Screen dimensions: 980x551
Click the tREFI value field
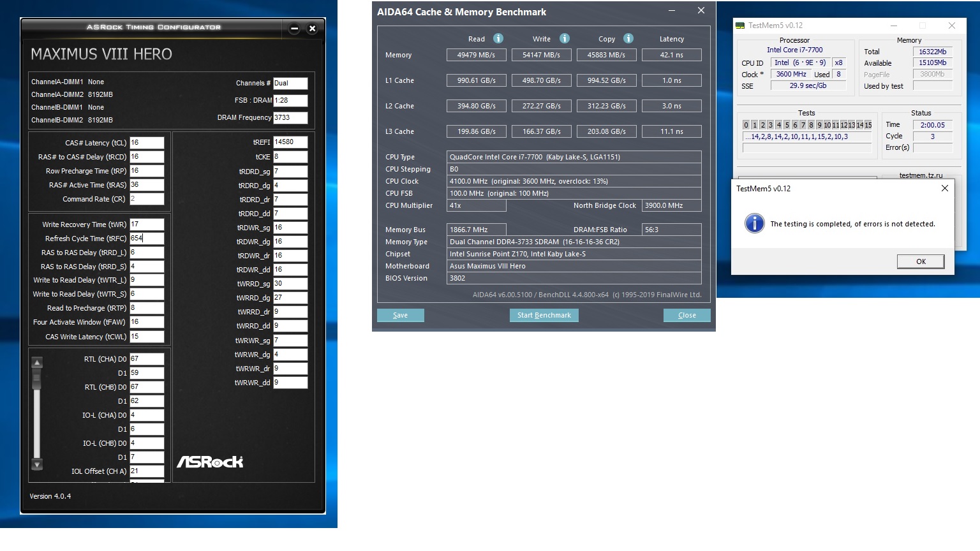point(290,142)
